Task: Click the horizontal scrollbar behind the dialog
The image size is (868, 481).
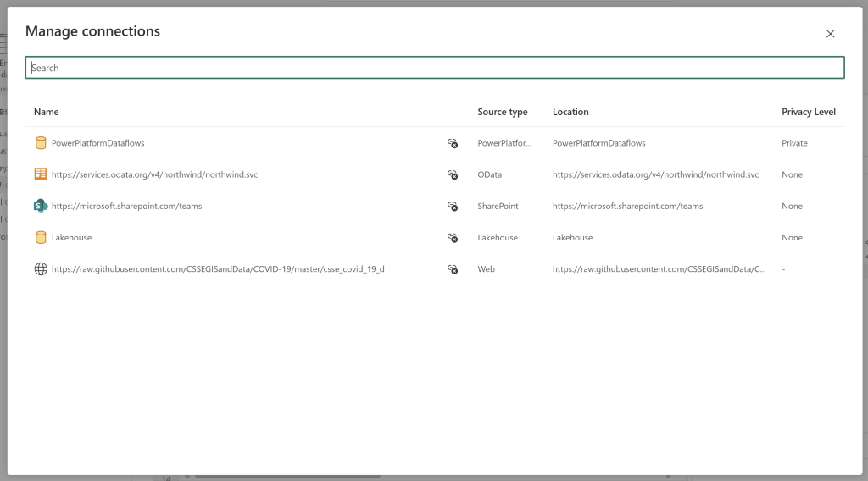Action: [x=287, y=477]
